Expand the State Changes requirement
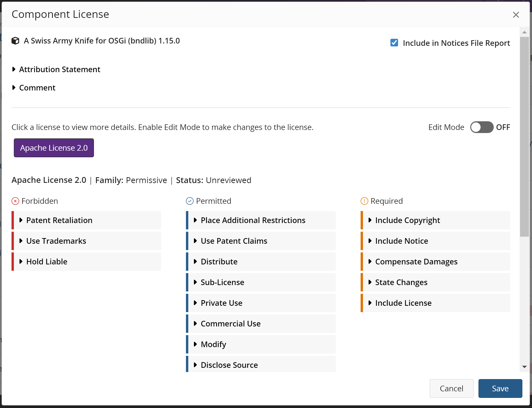This screenshot has height=408, width=532. point(370,282)
